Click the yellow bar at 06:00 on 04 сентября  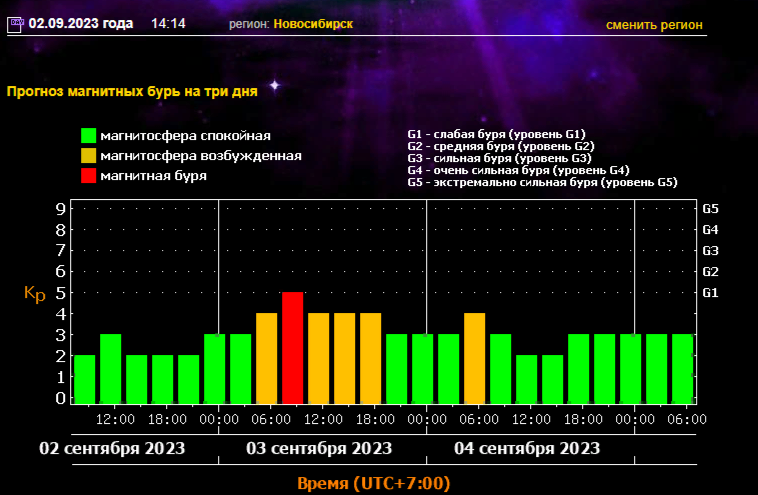pos(474,358)
